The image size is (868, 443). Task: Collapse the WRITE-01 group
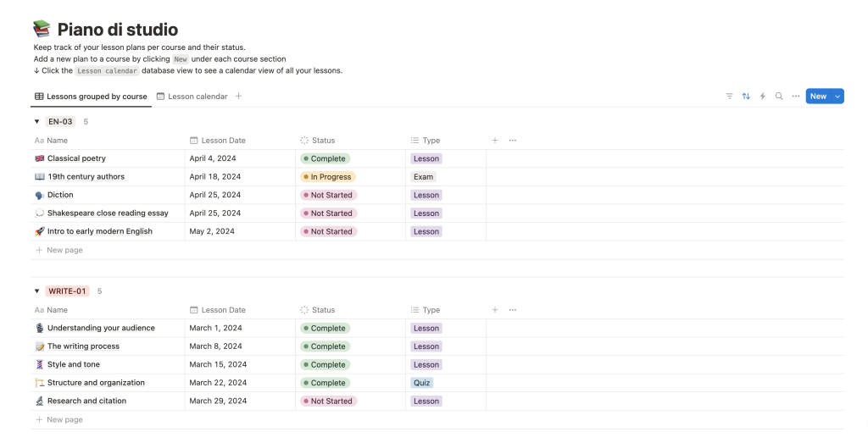[37, 291]
